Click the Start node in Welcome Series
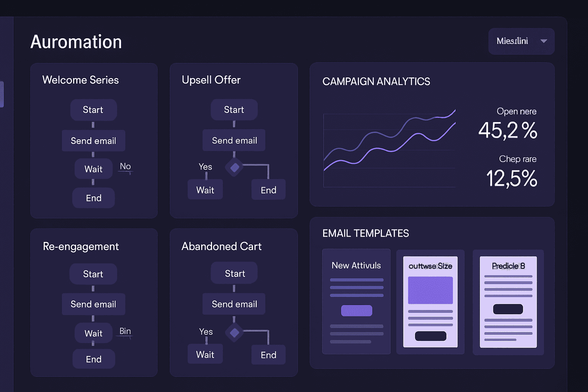Viewport: 588px width, 392px height. click(93, 110)
